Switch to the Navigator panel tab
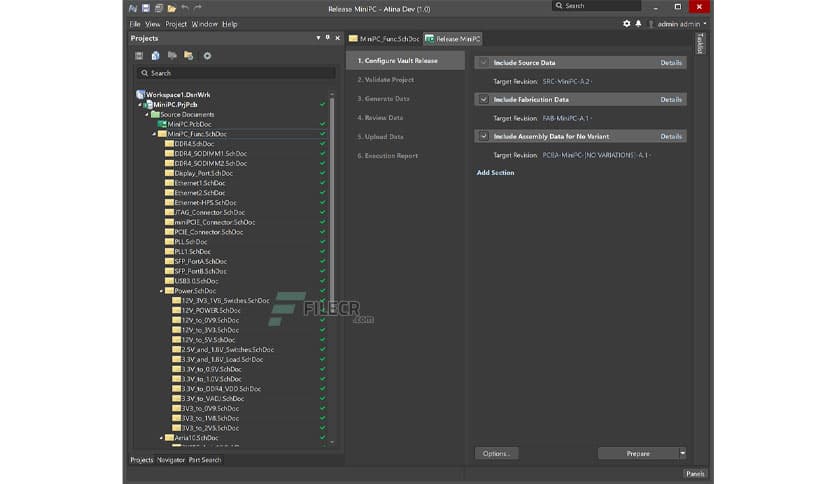This screenshot has height=484, width=836. point(171,459)
